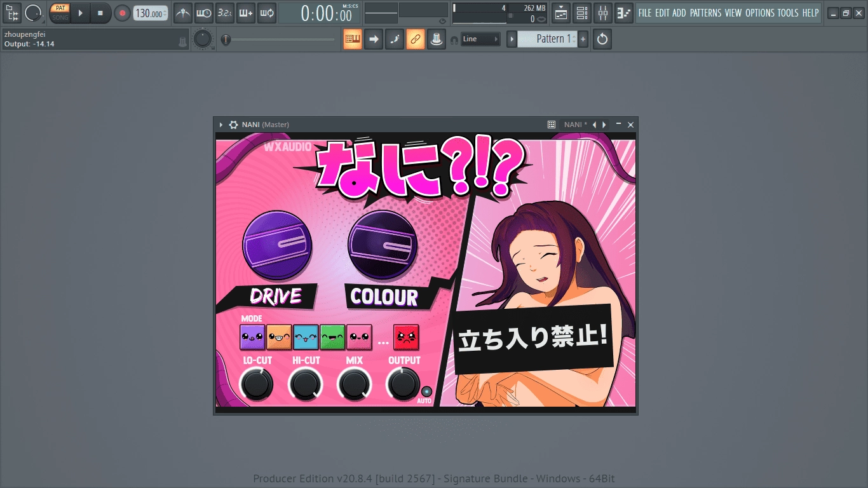This screenshot has height=488, width=868.
Task: Click the circular-arrow refresh icon beside the pattern plus button
Action: (602, 39)
